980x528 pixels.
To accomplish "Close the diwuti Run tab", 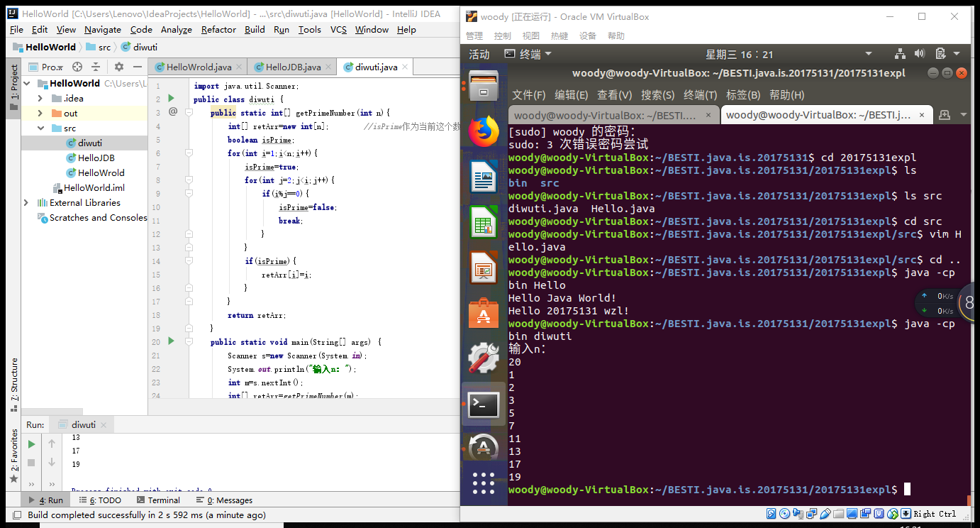I will tap(103, 424).
